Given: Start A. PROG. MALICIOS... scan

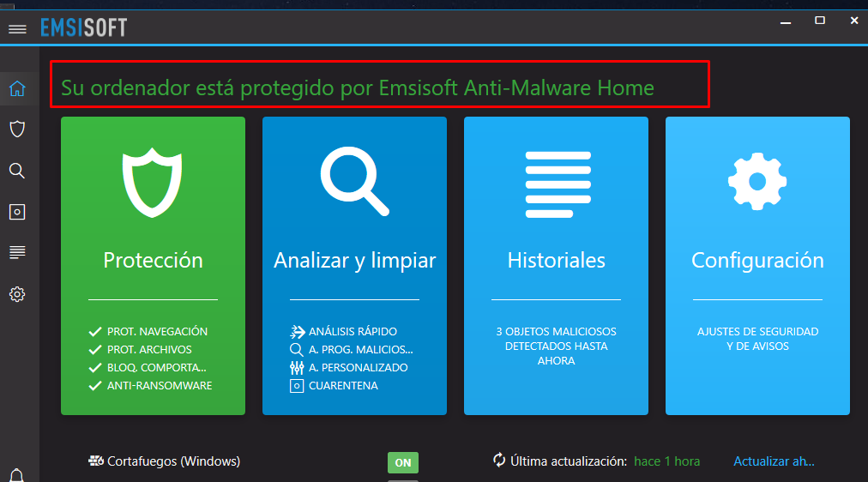Looking at the screenshot, I should [x=361, y=350].
